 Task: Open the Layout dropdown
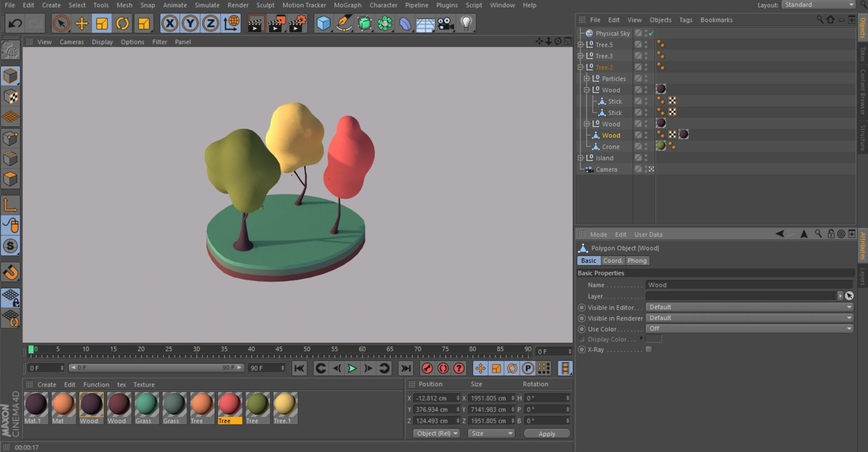click(x=818, y=5)
